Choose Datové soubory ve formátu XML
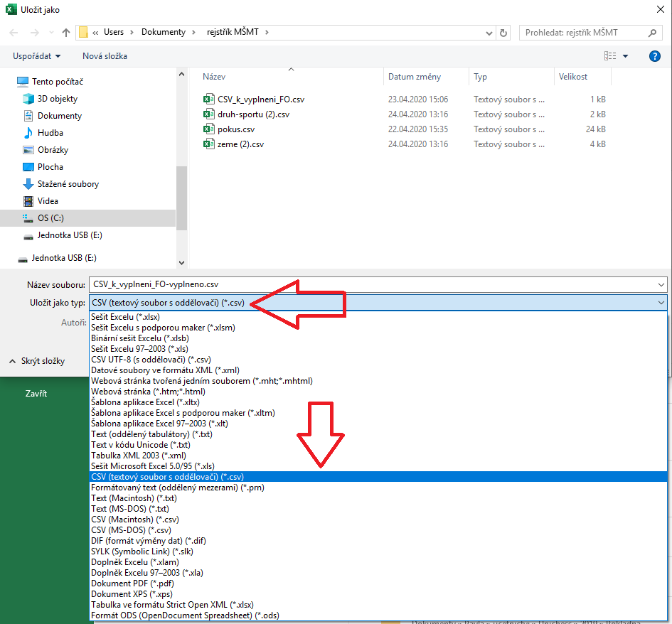This screenshot has width=672, height=624. point(378,370)
